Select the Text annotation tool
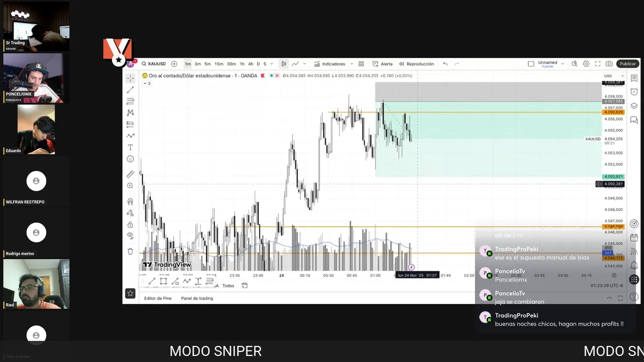The height and width of the screenshot is (362, 644). click(x=130, y=147)
